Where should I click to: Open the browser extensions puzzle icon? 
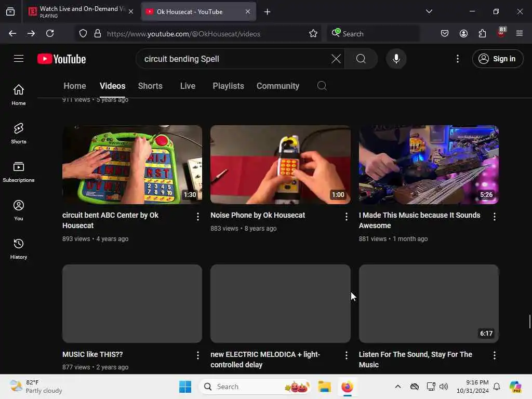(x=482, y=33)
